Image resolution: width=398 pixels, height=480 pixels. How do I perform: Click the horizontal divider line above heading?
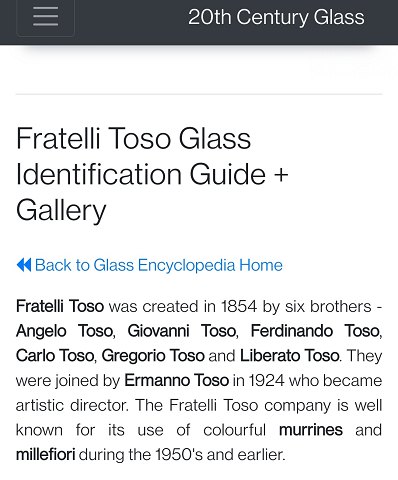pos(199,94)
